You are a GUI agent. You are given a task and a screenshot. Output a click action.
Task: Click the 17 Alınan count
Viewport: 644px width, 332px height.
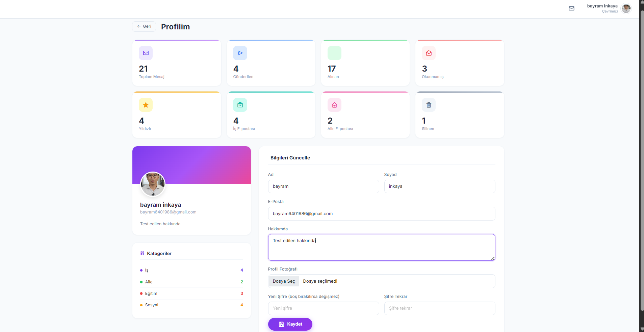(x=332, y=69)
